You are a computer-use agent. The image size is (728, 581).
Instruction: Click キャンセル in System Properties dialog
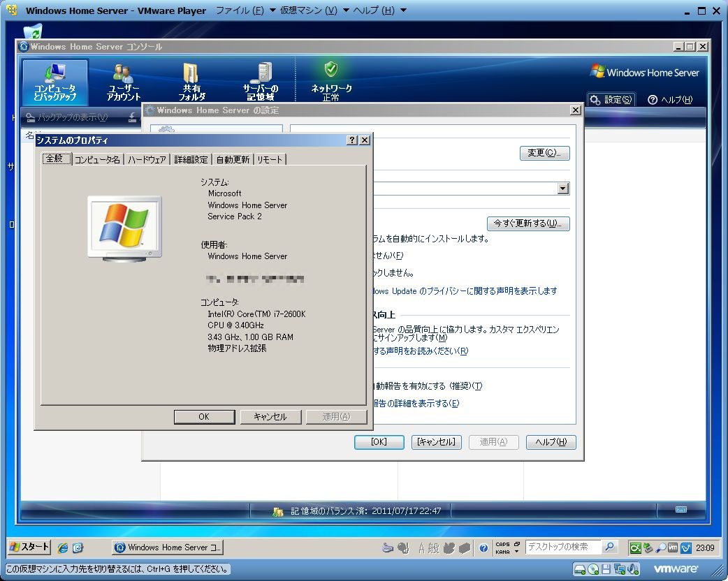point(270,417)
